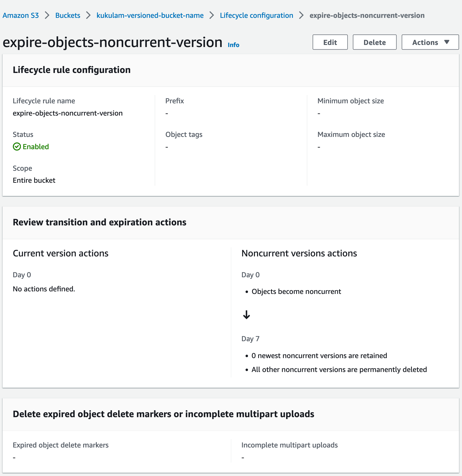
Task: Click chevron separator after Amazon S3
Action: coord(47,15)
